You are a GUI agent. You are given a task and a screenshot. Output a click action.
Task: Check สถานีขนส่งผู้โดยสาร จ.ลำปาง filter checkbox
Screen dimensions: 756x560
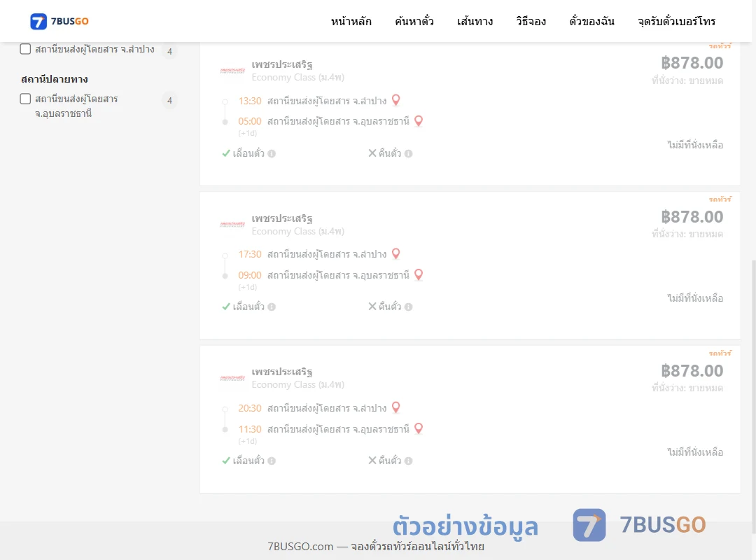coord(26,49)
